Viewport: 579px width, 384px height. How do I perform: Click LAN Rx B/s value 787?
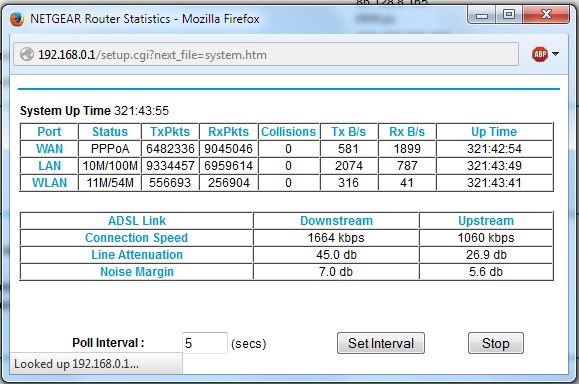(x=407, y=166)
